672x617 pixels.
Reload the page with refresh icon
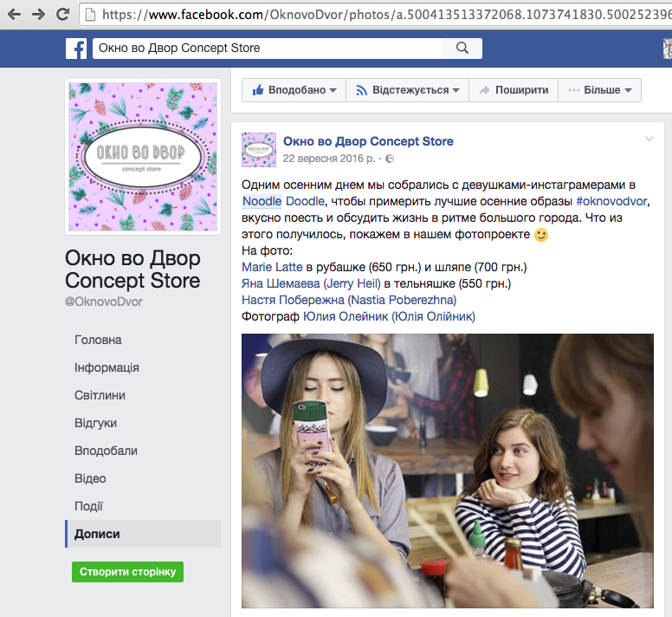[x=62, y=15]
